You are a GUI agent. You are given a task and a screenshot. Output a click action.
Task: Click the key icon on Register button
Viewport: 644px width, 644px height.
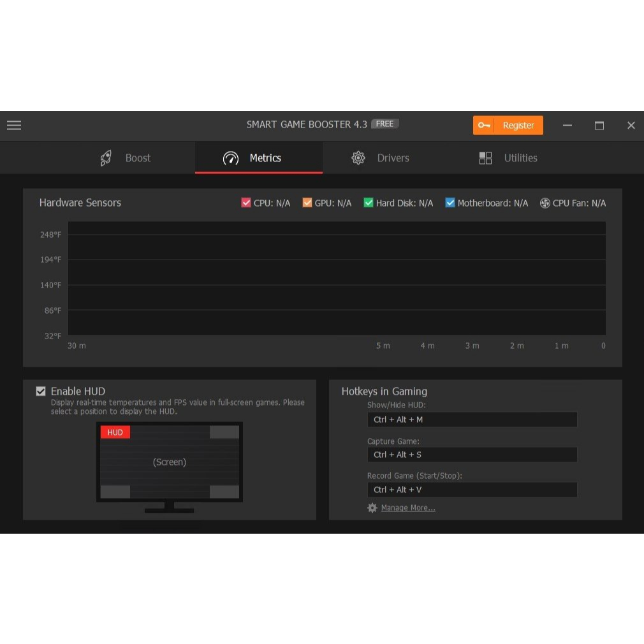pos(485,126)
